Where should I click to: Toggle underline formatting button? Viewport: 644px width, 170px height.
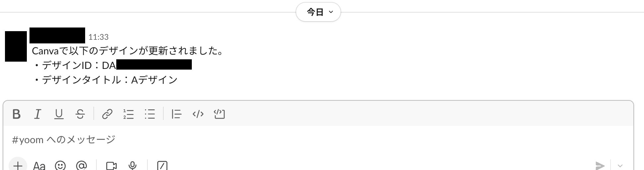pos(59,114)
